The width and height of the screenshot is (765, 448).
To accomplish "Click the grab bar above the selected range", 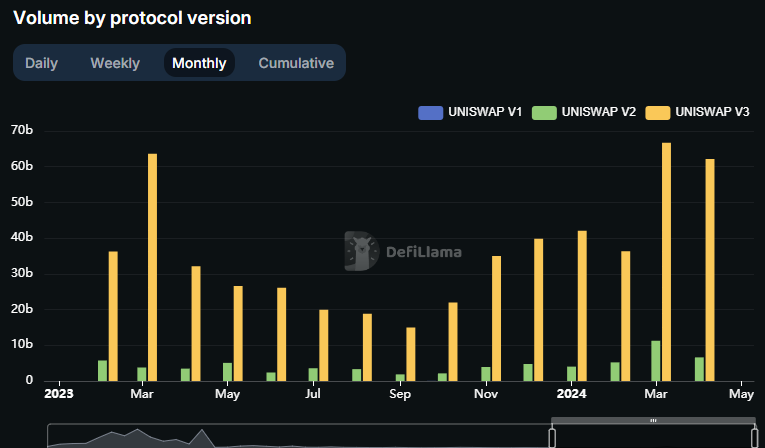I will [x=653, y=420].
